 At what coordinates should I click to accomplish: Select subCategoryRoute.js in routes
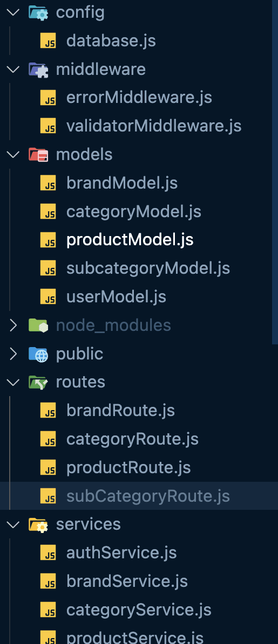pyautogui.click(x=139, y=496)
